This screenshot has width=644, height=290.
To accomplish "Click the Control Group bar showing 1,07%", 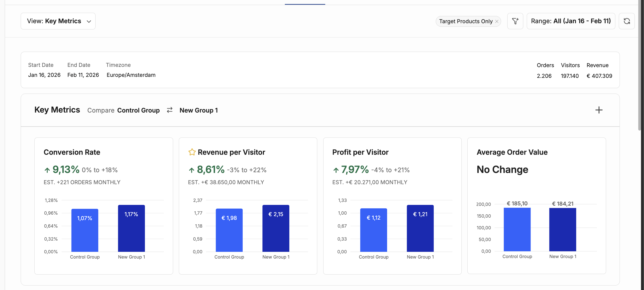I will (85, 230).
